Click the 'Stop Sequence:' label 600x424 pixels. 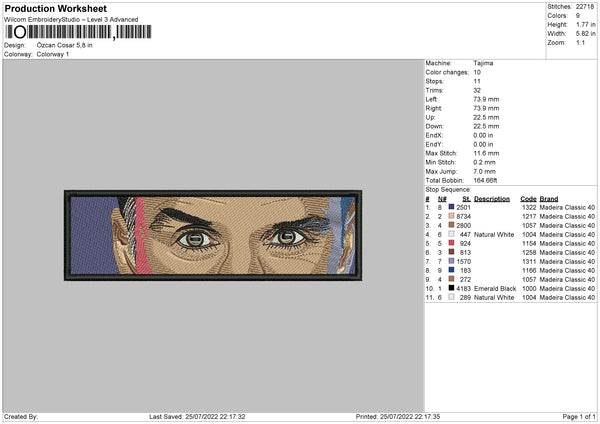[448, 189]
